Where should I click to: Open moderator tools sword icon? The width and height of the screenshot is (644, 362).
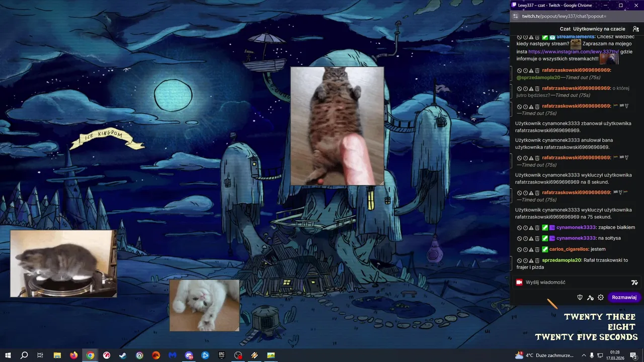(x=590, y=298)
